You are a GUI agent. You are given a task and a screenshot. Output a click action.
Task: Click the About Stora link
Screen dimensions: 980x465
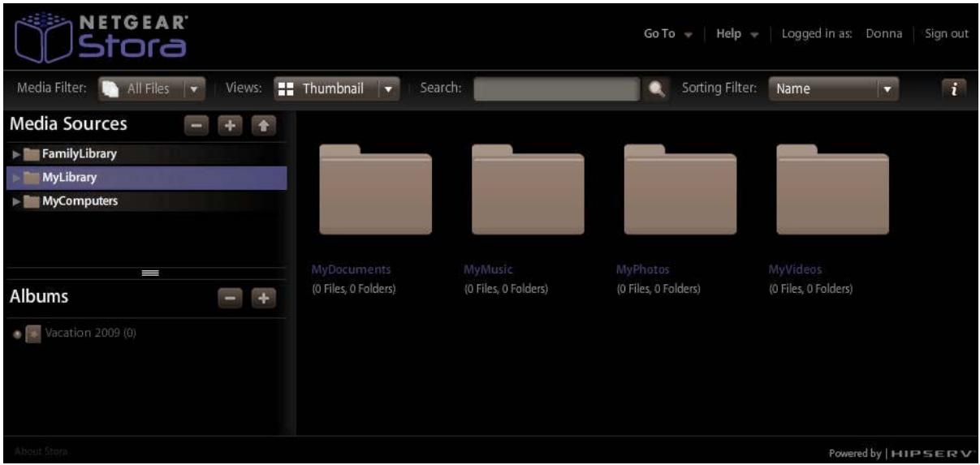41,450
